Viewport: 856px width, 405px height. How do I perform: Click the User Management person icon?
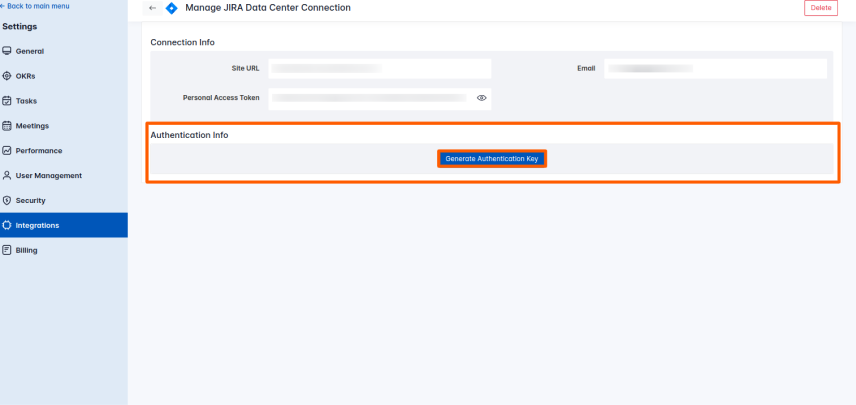point(7,176)
